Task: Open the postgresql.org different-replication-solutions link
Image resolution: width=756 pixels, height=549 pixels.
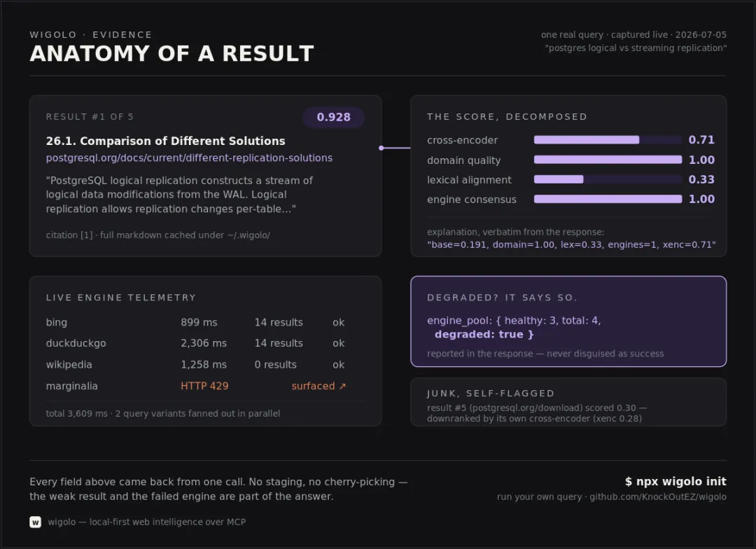Action: coord(189,158)
